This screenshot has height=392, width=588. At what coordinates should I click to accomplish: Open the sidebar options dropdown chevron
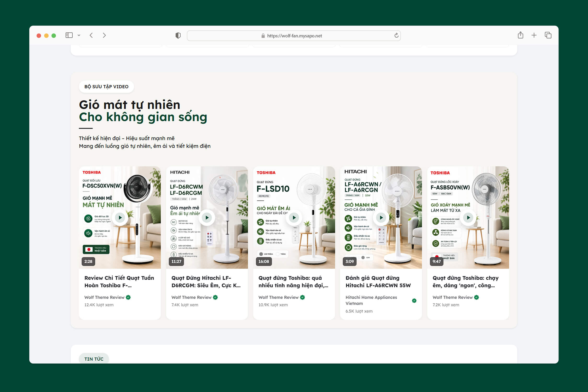pos(79,35)
